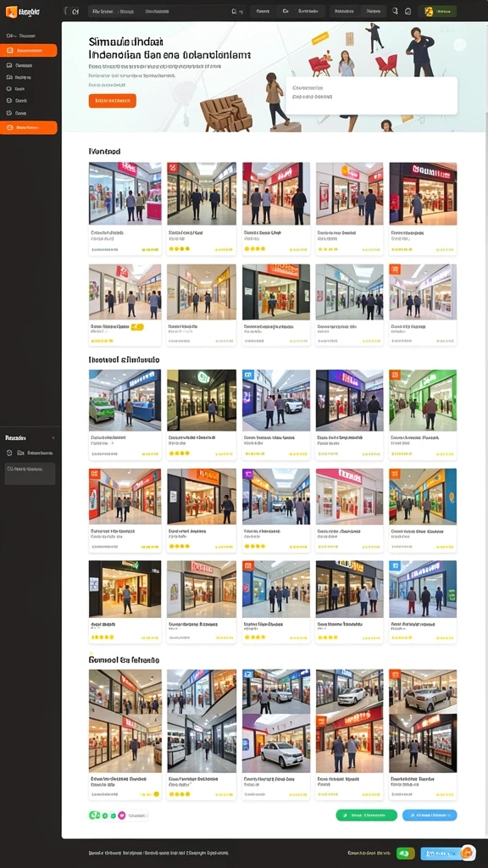Click the green button below the product grid

(366, 815)
